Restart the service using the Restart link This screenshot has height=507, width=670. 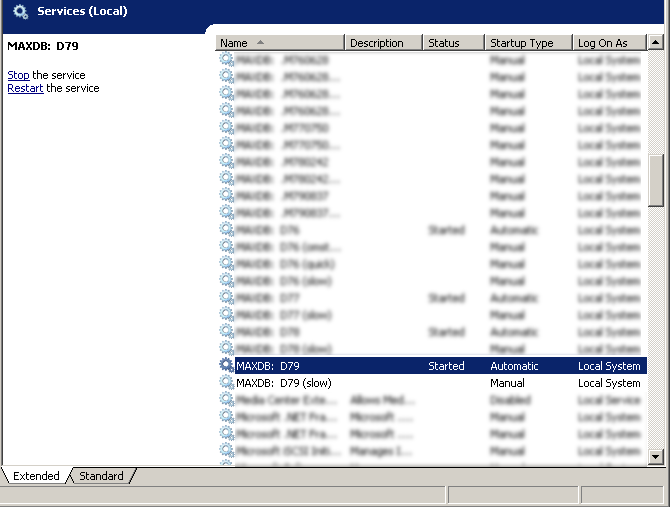[x=25, y=88]
